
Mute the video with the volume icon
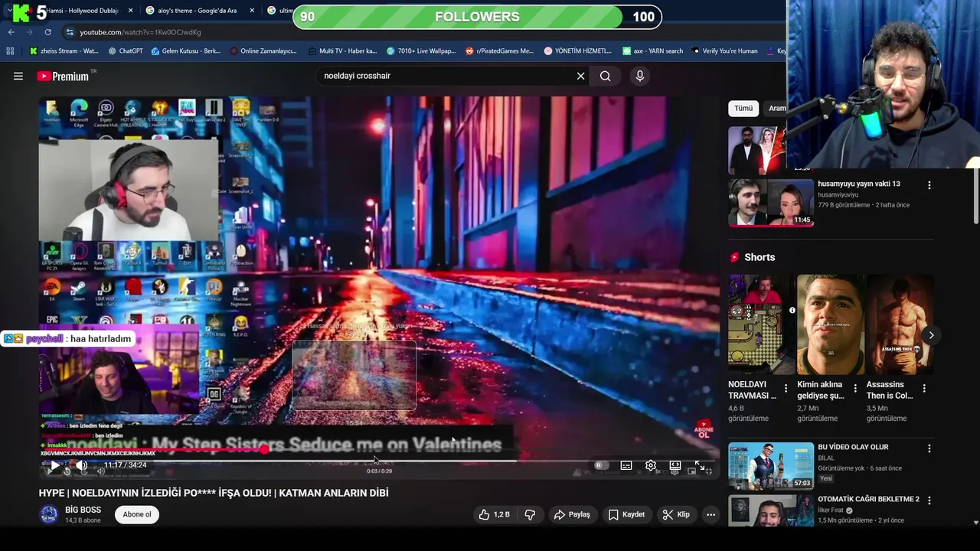pos(82,465)
